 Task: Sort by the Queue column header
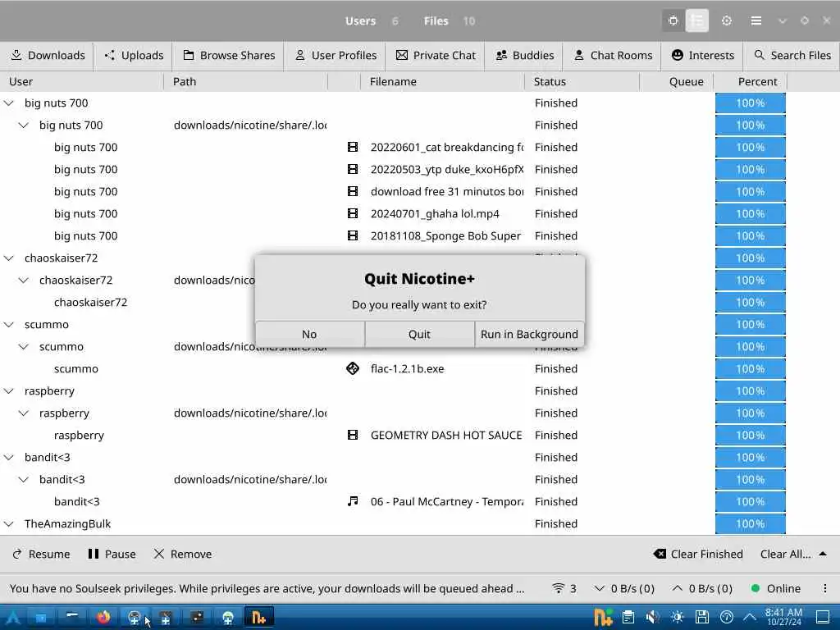point(677,81)
